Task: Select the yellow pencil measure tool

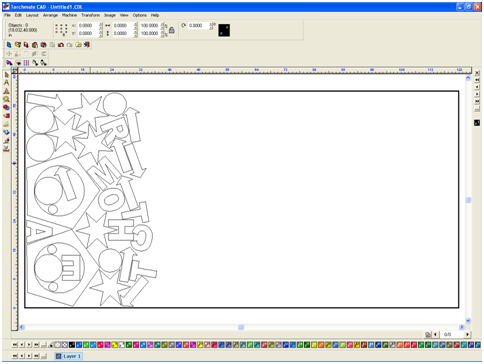Action: pos(6,124)
